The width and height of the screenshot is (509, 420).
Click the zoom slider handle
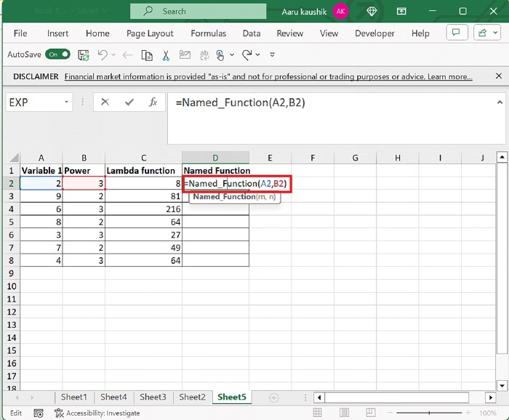[429, 413]
